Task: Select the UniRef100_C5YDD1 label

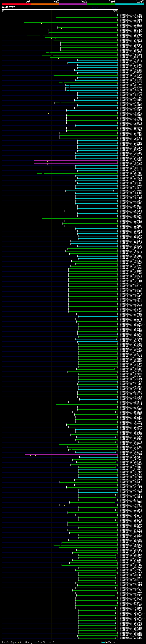Action: pos(131,218)
